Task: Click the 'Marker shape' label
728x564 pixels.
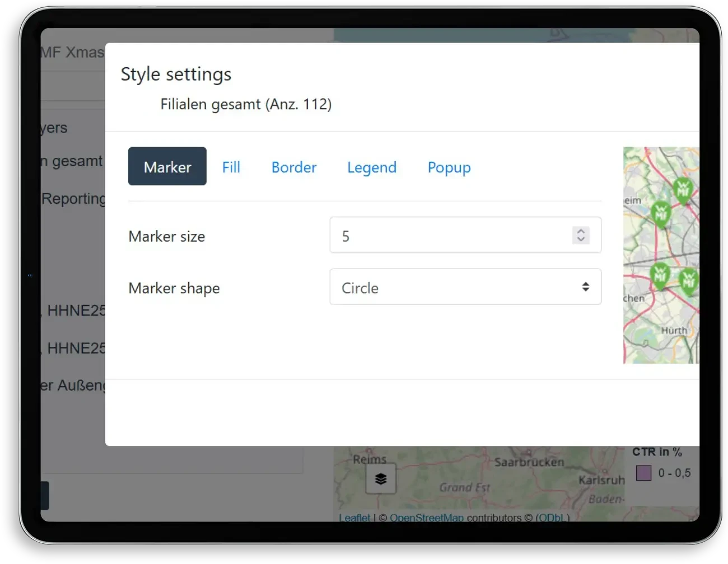Action: pos(174,288)
